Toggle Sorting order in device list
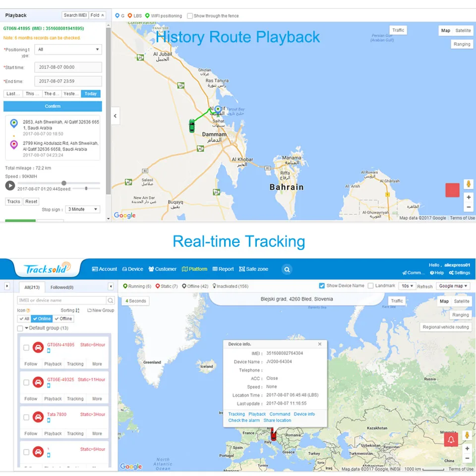Viewport: 476px width, 476px height. click(x=70, y=310)
